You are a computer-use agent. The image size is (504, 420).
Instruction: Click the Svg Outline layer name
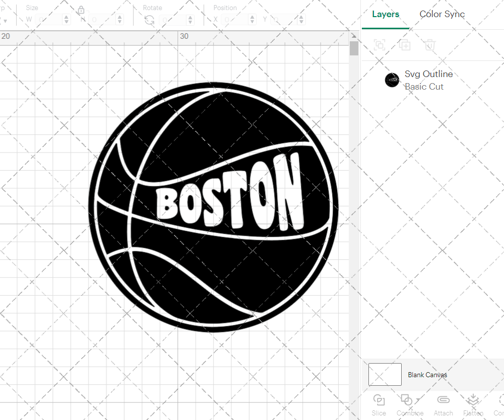428,74
